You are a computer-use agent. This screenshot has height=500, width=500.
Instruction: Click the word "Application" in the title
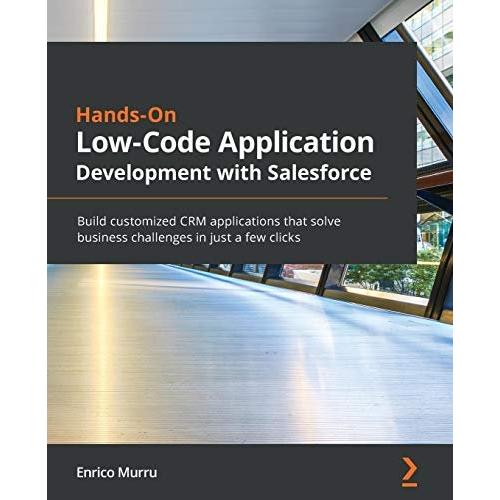tap(296, 144)
